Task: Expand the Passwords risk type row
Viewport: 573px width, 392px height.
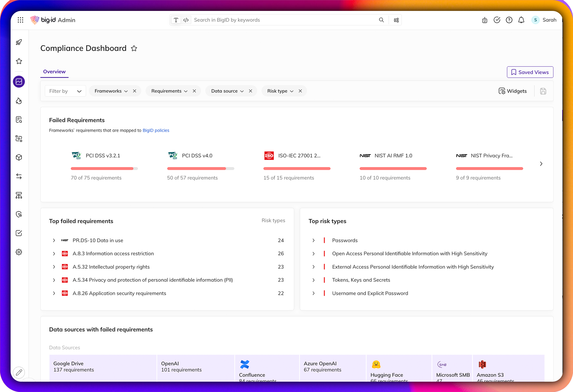Action: tap(313, 240)
